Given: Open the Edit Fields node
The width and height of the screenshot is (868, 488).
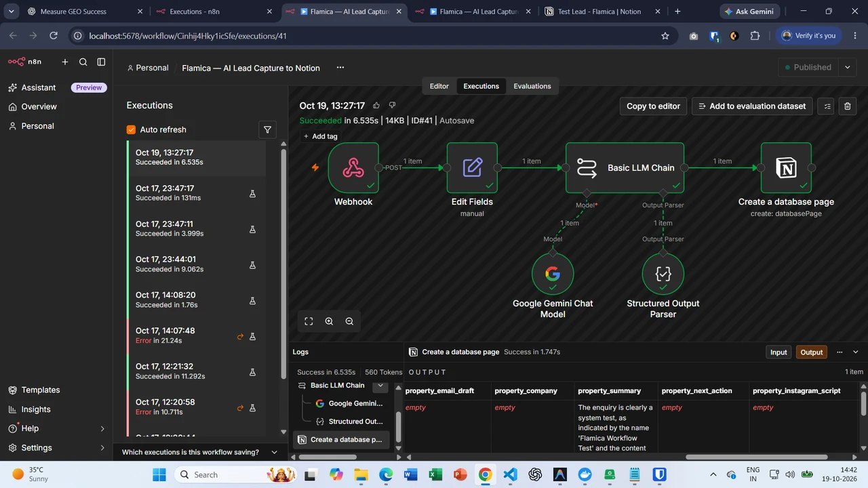Looking at the screenshot, I should (472, 167).
